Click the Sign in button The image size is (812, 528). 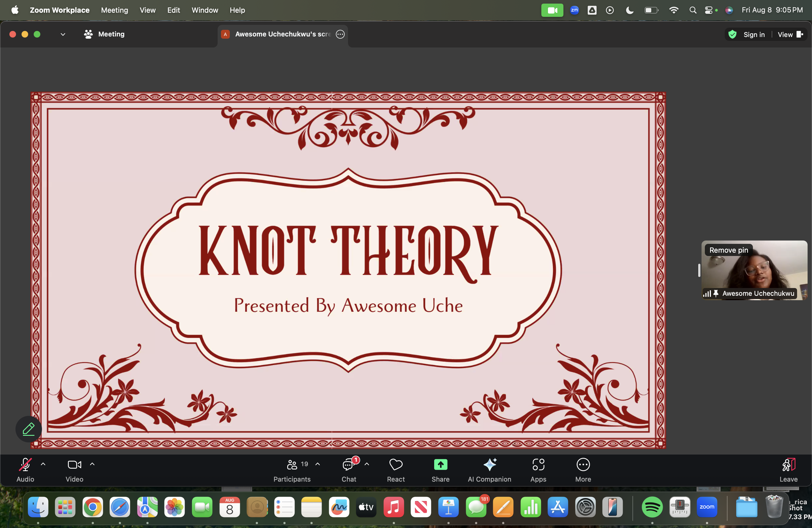click(x=754, y=35)
